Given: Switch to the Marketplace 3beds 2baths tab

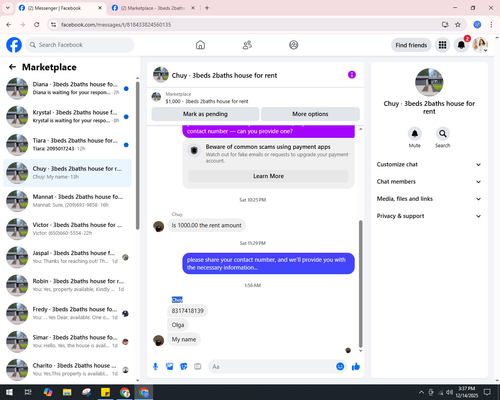Looking at the screenshot, I should coord(153,8).
